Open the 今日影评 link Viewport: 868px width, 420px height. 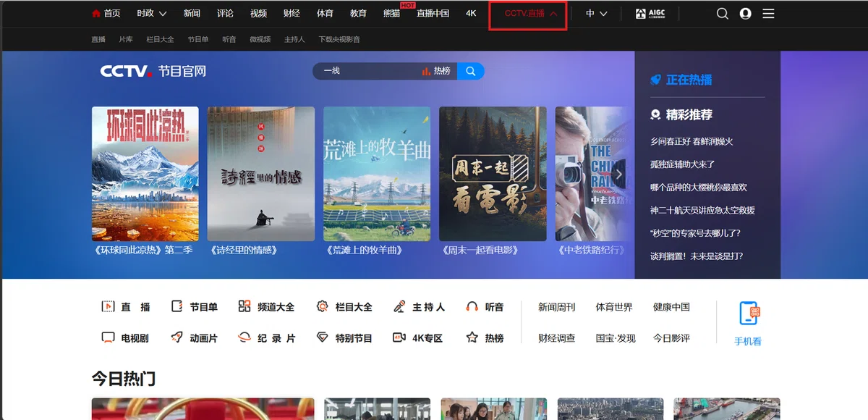point(671,337)
